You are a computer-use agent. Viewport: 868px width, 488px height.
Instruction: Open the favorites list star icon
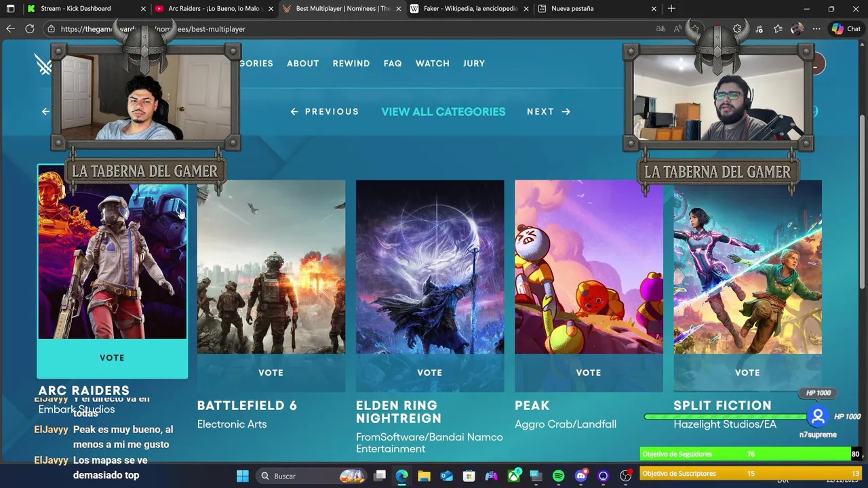coord(778,28)
